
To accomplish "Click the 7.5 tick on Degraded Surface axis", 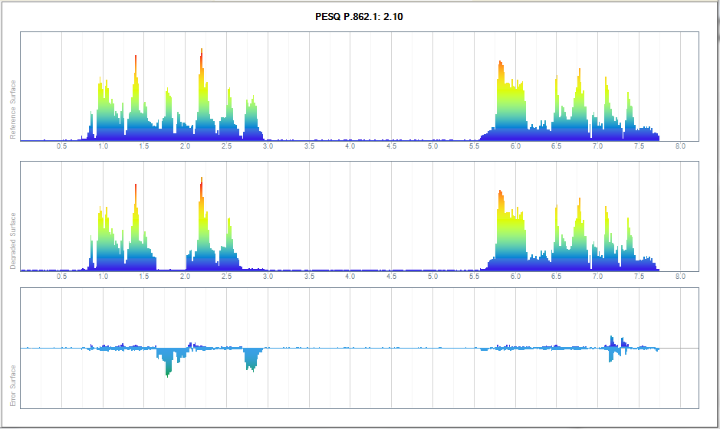I will (639, 276).
